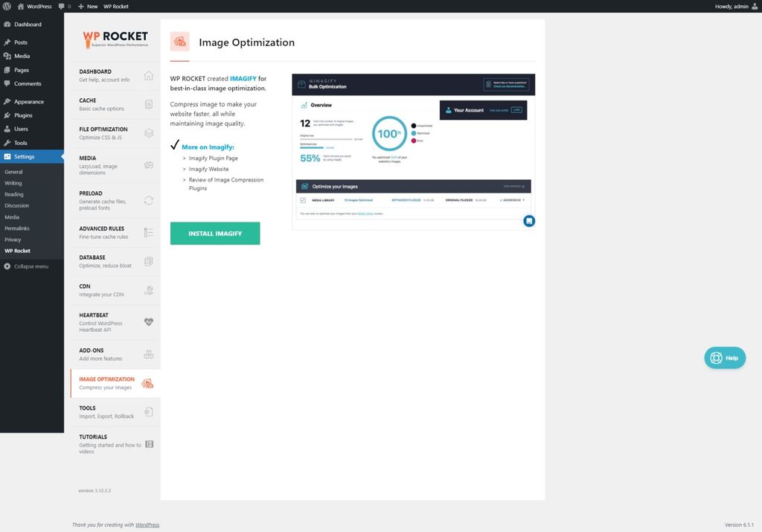Open the Preload tab

pyautogui.click(x=115, y=200)
